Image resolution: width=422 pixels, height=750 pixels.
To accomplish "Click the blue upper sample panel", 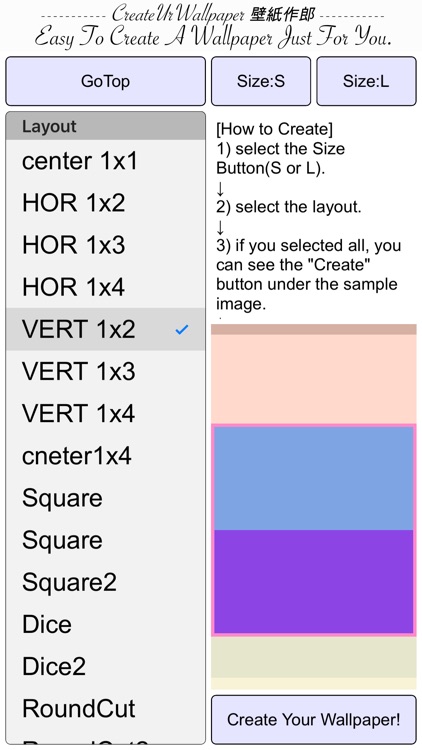I will click(313, 478).
